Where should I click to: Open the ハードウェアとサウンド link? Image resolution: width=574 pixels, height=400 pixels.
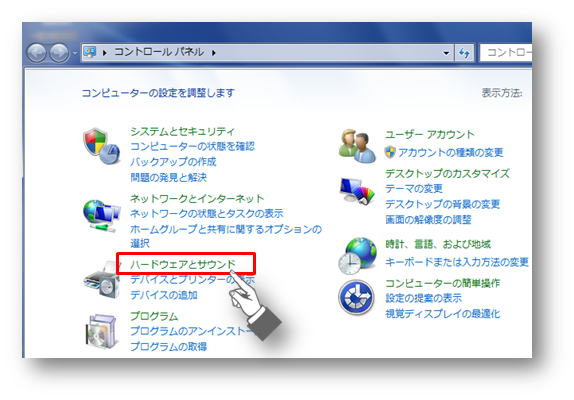coord(183,264)
